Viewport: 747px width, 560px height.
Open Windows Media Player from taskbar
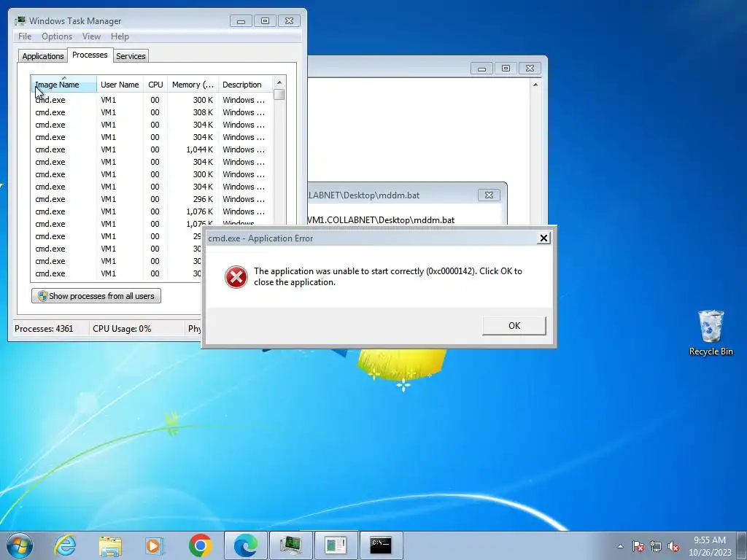click(x=155, y=545)
